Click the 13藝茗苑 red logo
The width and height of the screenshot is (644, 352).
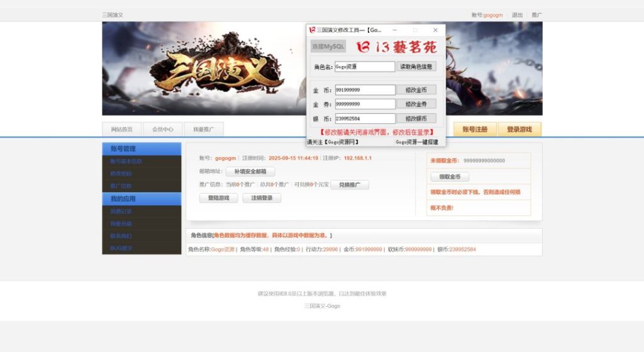click(x=396, y=47)
